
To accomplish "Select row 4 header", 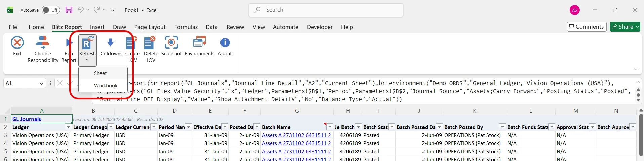I will [x=5, y=143].
